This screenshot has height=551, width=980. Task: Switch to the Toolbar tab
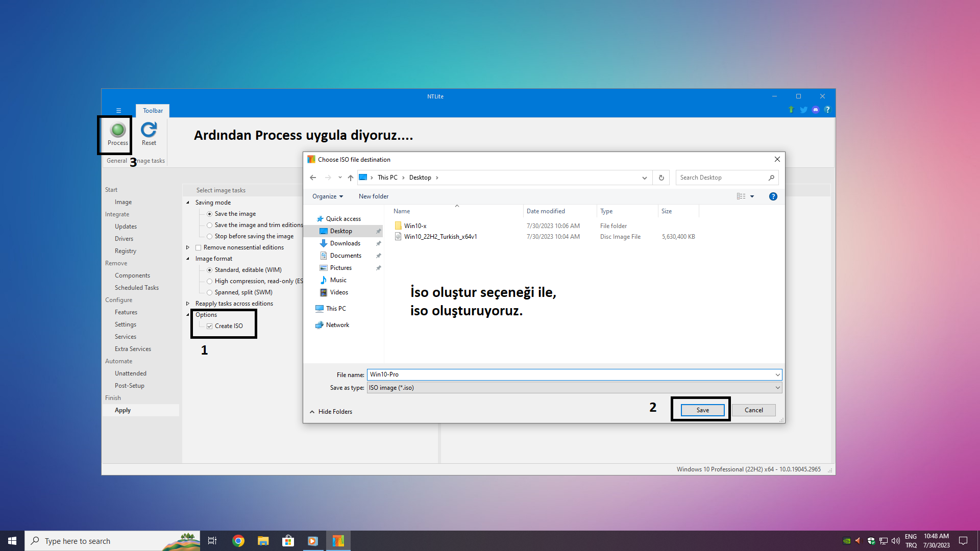coord(153,111)
